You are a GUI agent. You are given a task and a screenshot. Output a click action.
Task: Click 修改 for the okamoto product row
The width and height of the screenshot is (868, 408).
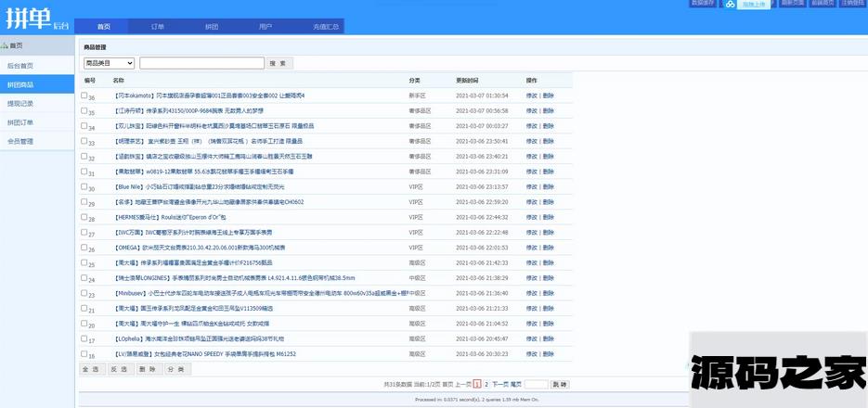[x=532, y=96]
